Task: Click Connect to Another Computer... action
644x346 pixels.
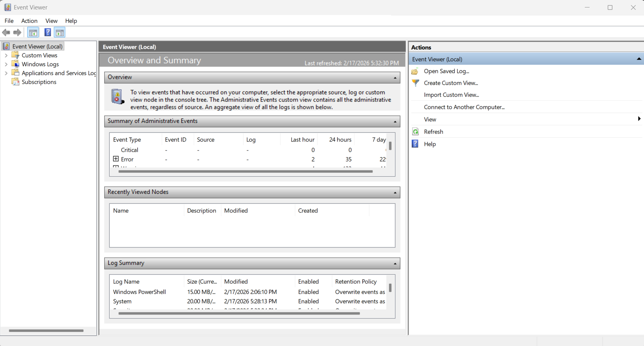Action: click(464, 107)
